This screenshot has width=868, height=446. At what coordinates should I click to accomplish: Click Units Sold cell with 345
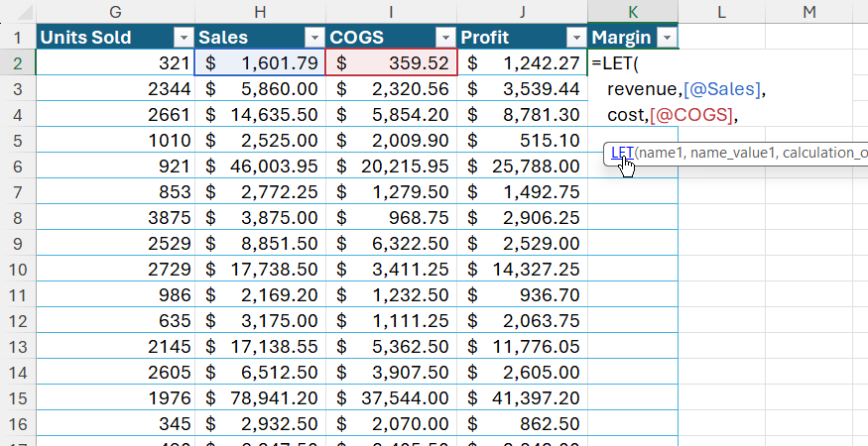click(x=115, y=424)
